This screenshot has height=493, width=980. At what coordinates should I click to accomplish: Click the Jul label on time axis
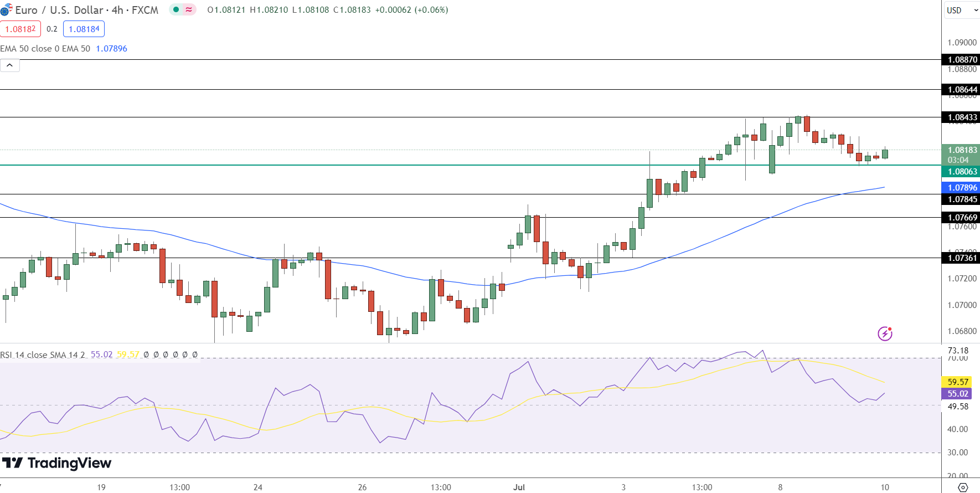click(x=519, y=487)
